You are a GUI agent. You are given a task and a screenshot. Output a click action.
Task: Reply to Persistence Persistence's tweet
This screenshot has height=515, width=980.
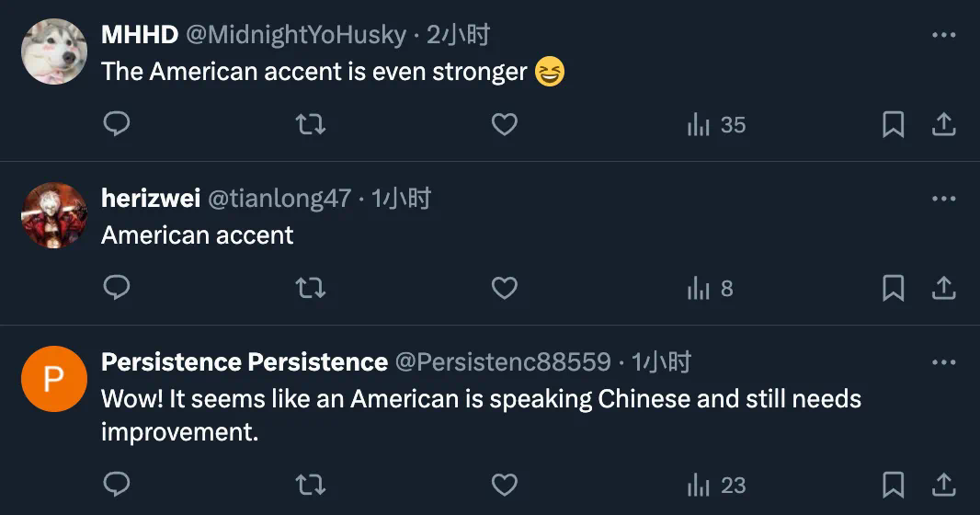pyautogui.click(x=117, y=485)
